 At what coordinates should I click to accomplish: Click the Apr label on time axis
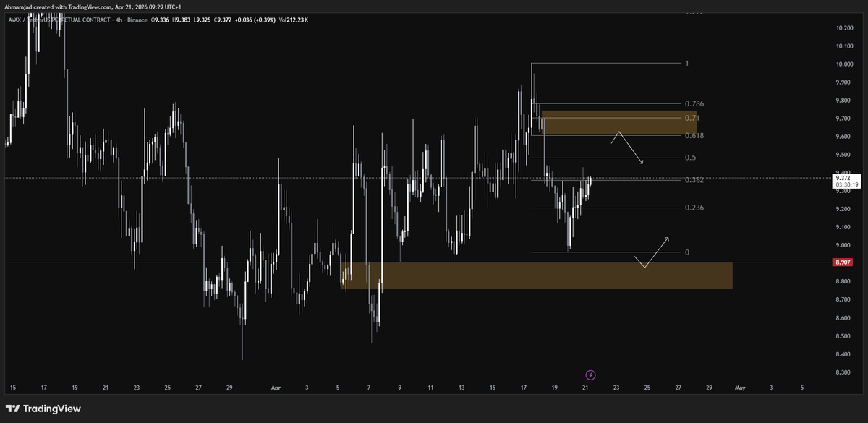276,388
